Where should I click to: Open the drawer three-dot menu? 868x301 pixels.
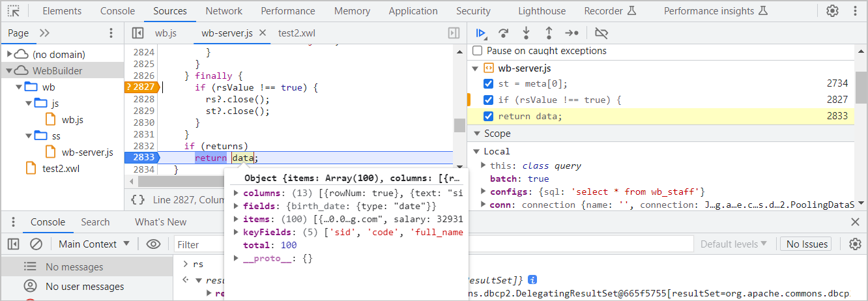[x=14, y=222]
